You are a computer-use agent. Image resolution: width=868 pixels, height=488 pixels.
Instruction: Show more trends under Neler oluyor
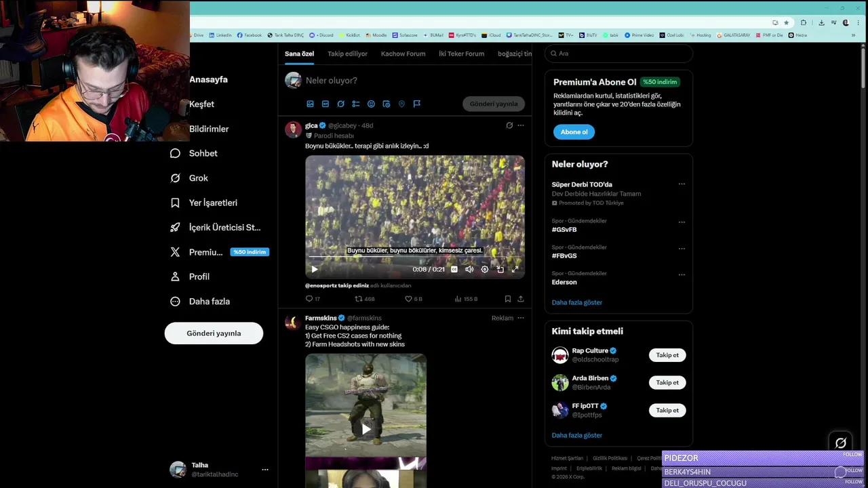click(x=577, y=302)
